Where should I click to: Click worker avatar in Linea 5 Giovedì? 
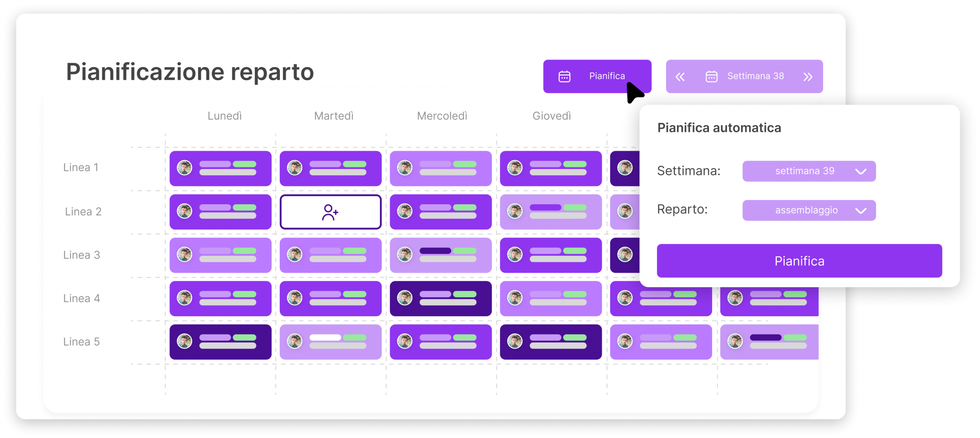coord(515,341)
